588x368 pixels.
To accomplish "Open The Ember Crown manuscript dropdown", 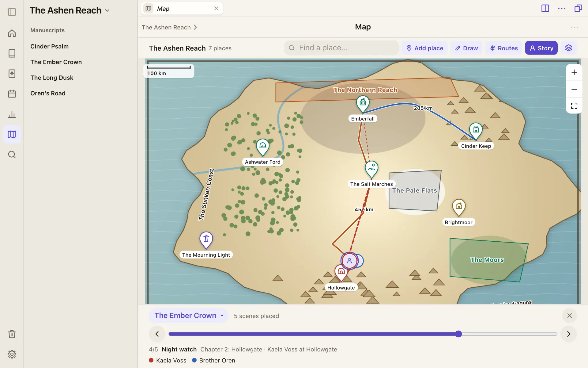I will pos(189,316).
